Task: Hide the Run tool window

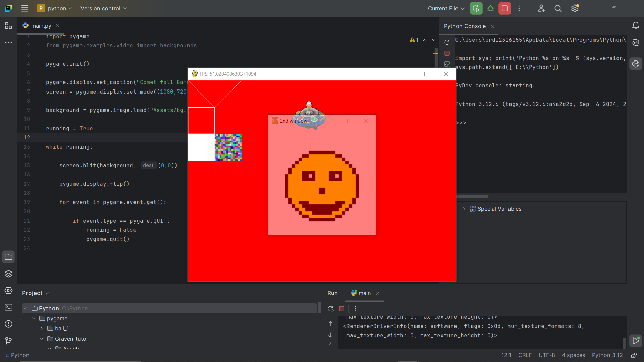Action: 618,293
